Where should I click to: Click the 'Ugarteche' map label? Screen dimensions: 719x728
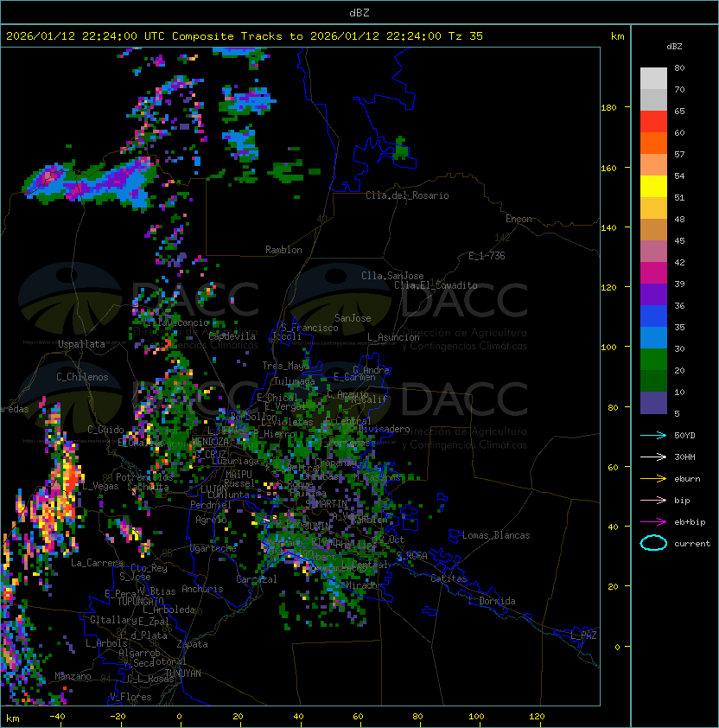tap(213, 548)
